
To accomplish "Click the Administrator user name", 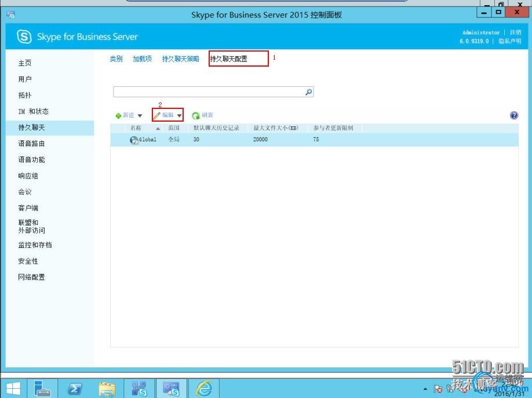I will click(x=481, y=32).
